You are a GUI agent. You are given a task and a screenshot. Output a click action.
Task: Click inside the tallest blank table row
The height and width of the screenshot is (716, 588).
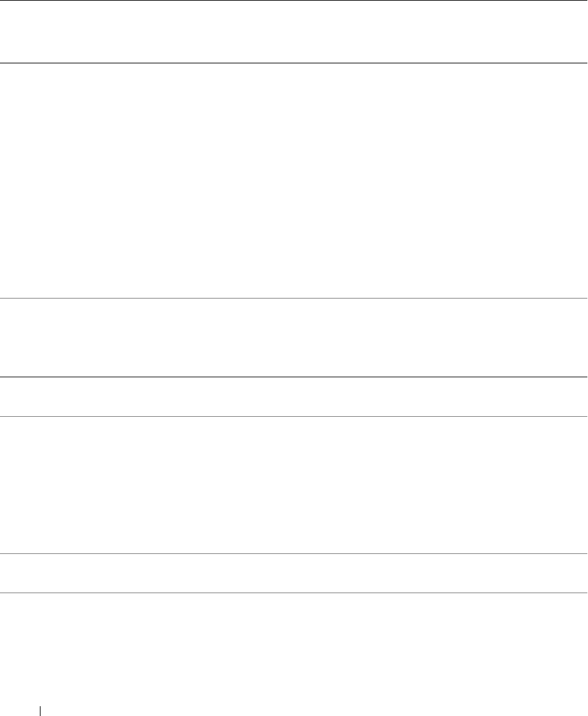click(x=294, y=180)
